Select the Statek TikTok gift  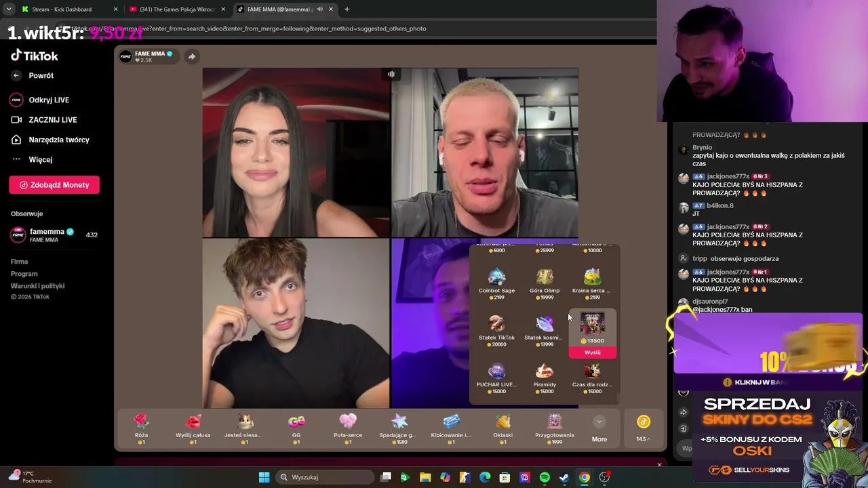(496, 331)
